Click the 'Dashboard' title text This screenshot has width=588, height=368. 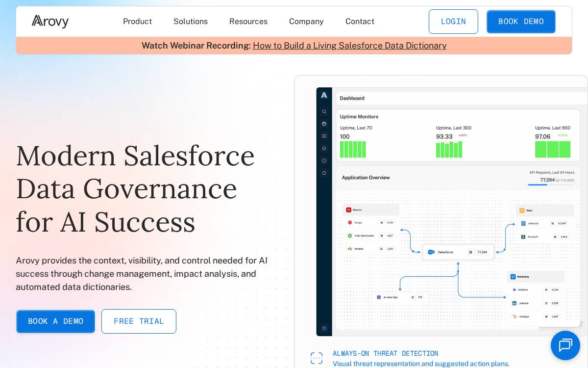(x=352, y=98)
